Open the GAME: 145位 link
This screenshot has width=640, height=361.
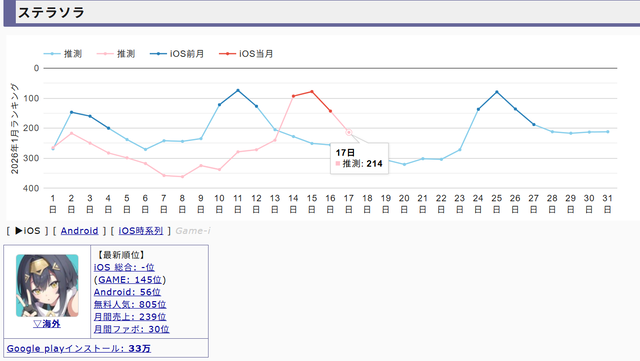(130, 280)
